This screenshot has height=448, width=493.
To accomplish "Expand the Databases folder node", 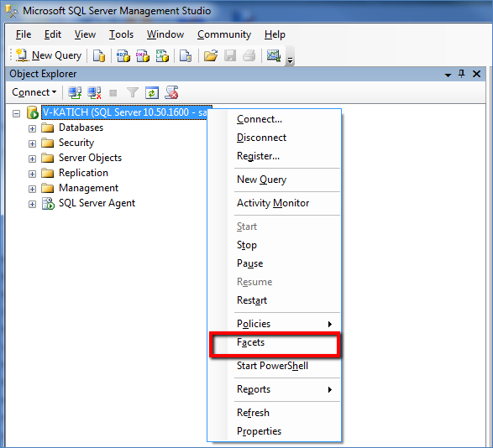I will pyautogui.click(x=32, y=128).
